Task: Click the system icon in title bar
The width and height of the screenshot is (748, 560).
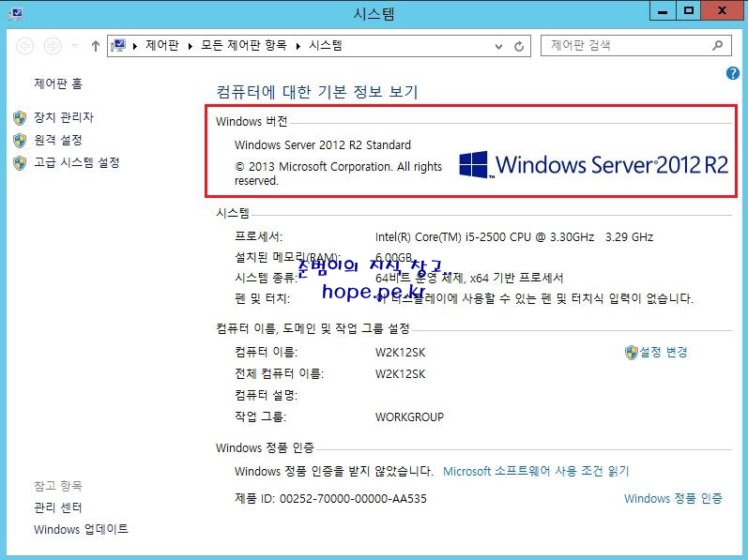Action: coord(16,13)
